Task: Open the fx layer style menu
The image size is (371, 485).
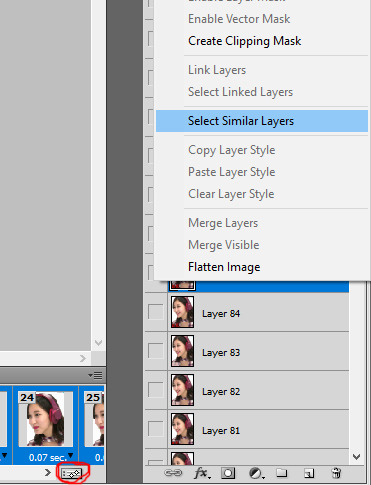Action: coord(202,473)
